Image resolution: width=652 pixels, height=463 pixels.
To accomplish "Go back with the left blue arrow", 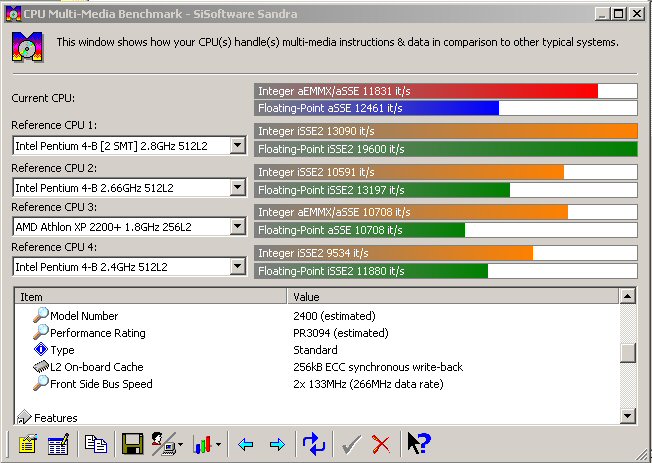I will [x=246, y=444].
